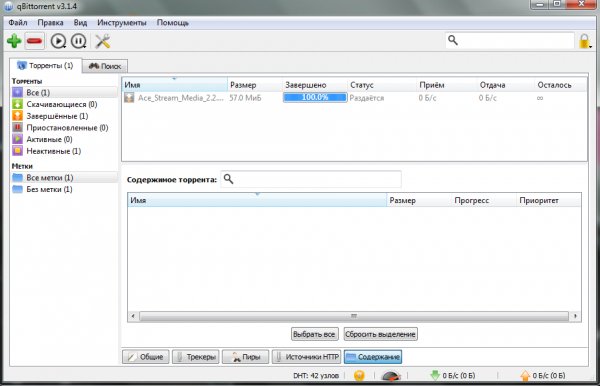Screen dimensions: 600x386
Task: Click the torrent content search field
Action: 311,179
